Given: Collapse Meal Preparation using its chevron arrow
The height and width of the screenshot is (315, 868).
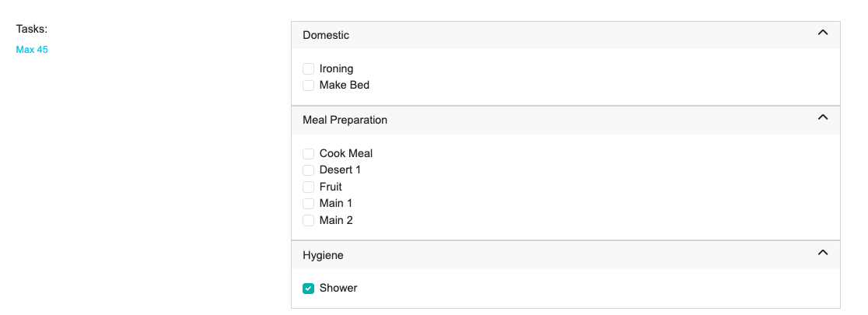Looking at the screenshot, I should [823, 118].
